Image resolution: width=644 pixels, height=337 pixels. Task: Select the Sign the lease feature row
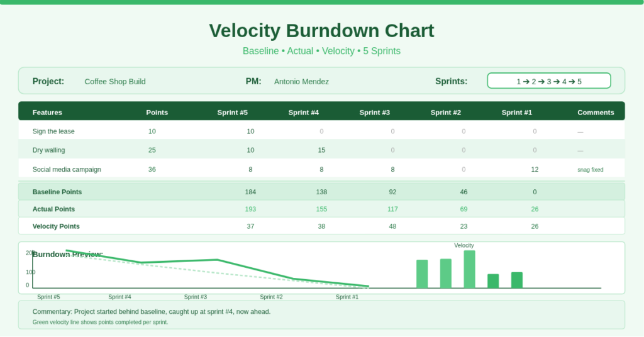coord(53,131)
